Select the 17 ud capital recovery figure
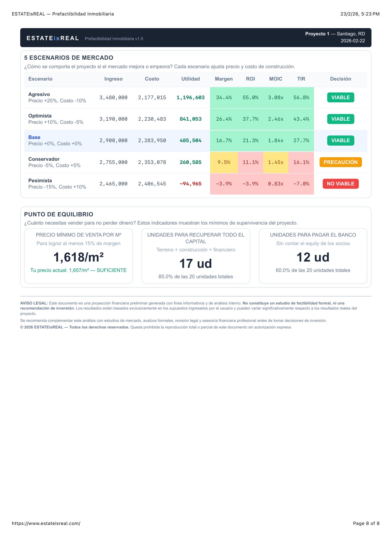392x554 pixels. click(196, 264)
